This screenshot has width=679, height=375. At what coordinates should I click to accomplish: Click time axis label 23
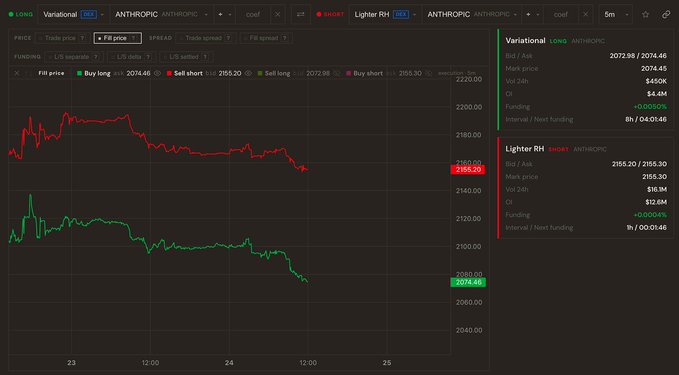[x=71, y=363]
